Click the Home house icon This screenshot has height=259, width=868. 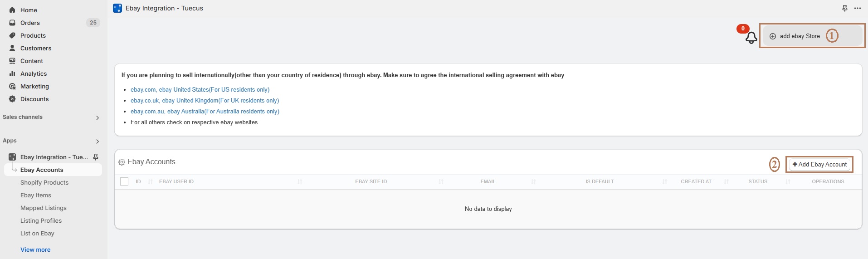[12, 10]
